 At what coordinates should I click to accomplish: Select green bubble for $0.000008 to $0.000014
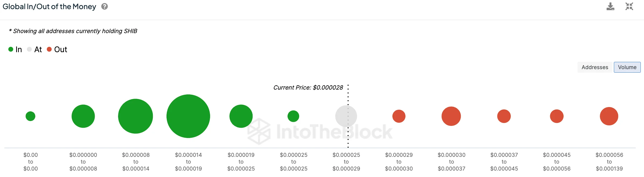click(x=136, y=116)
